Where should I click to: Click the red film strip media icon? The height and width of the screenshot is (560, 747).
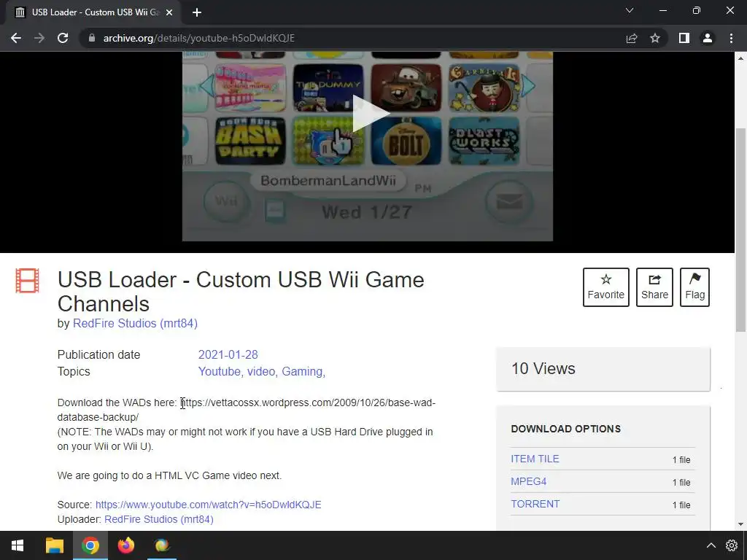pos(27,281)
